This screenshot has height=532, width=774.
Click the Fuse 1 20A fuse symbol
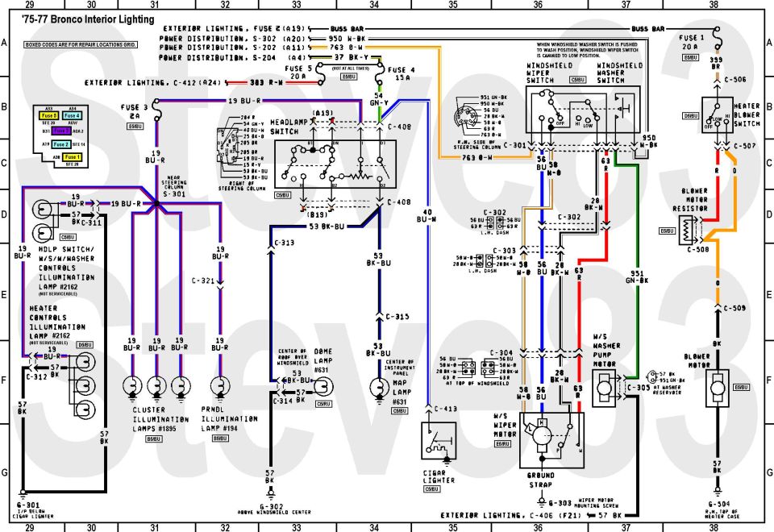click(718, 38)
